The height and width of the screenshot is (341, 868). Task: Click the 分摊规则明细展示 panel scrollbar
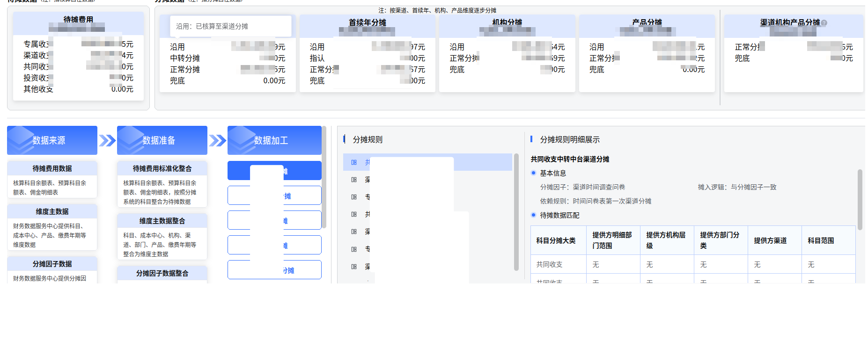click(860, 200)
